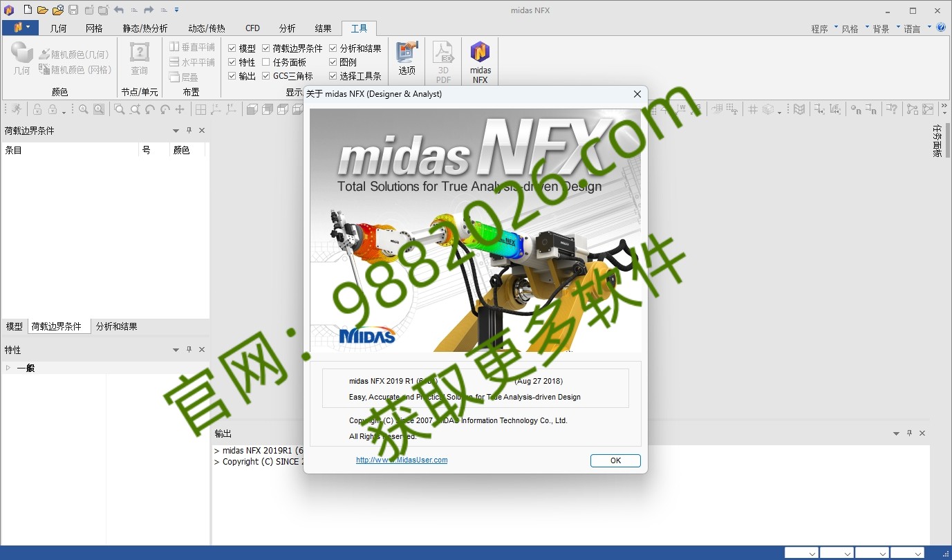Viewport: 952px width, 560px height.
Task: Click 垂直平铺 vertical tile
Action: [192, 47]
